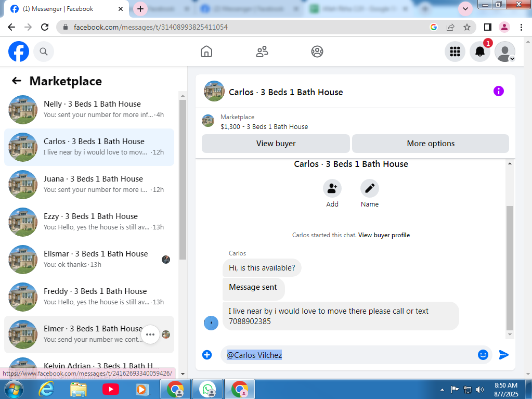Open the Facebook logo home link

click(x=19, y=52)
